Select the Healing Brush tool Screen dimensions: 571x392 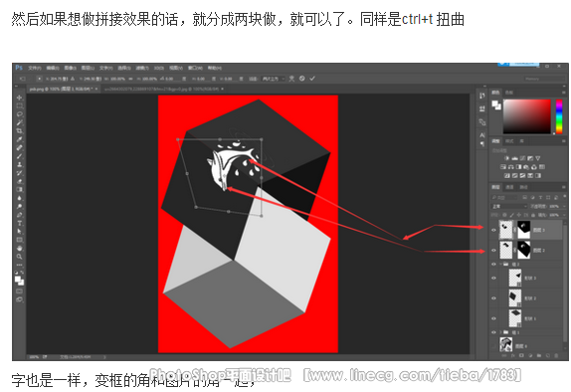tap(19, 147)
